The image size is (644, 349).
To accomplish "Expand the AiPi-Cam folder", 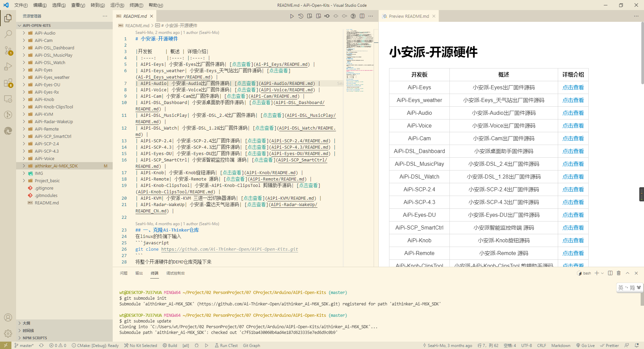I will 24,40.
